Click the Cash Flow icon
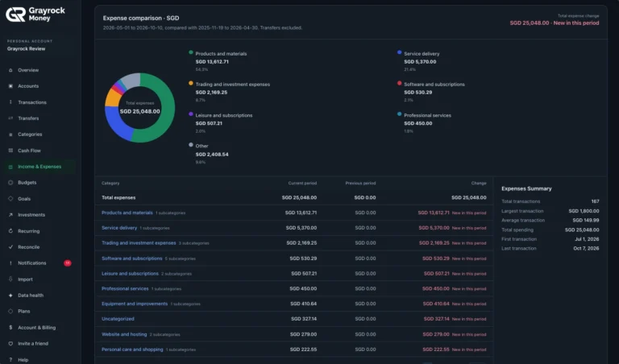The height and width of the screenshot is (364, 619). point(10,151)
